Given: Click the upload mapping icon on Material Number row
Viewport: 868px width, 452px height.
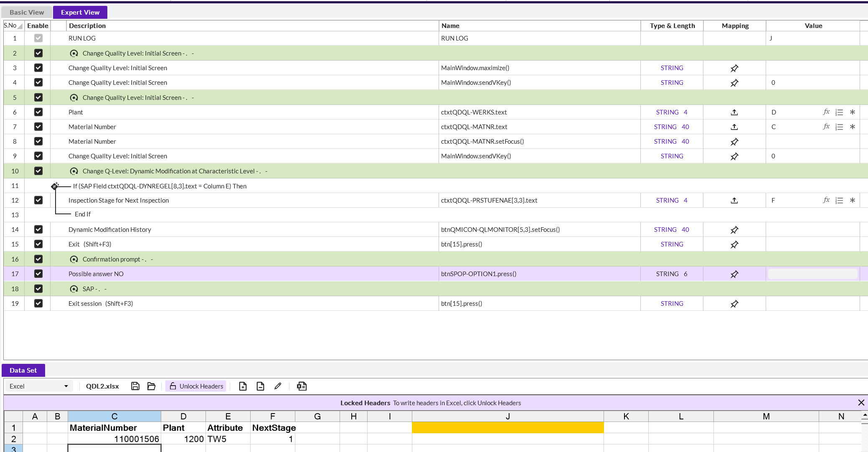Looking at the screenshot, I should coord(734,127).
